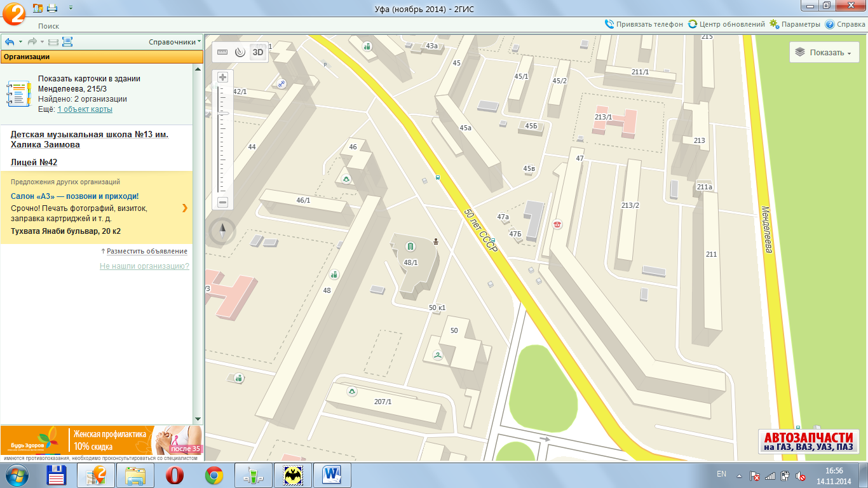This screenshot has width=868, height=488.
Task: Click the zoom slider handle
Action: pyautogui.click(x=222, y=112)
